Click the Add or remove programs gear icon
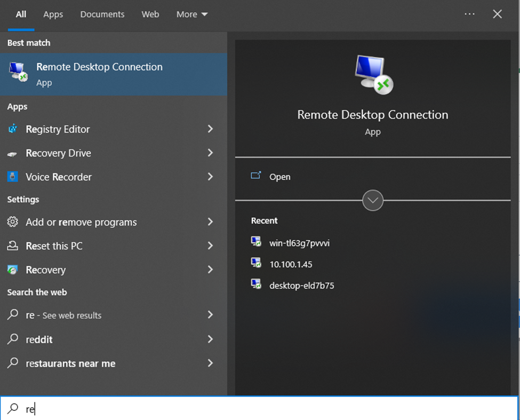520x420 pixels. tap(13, 222)
